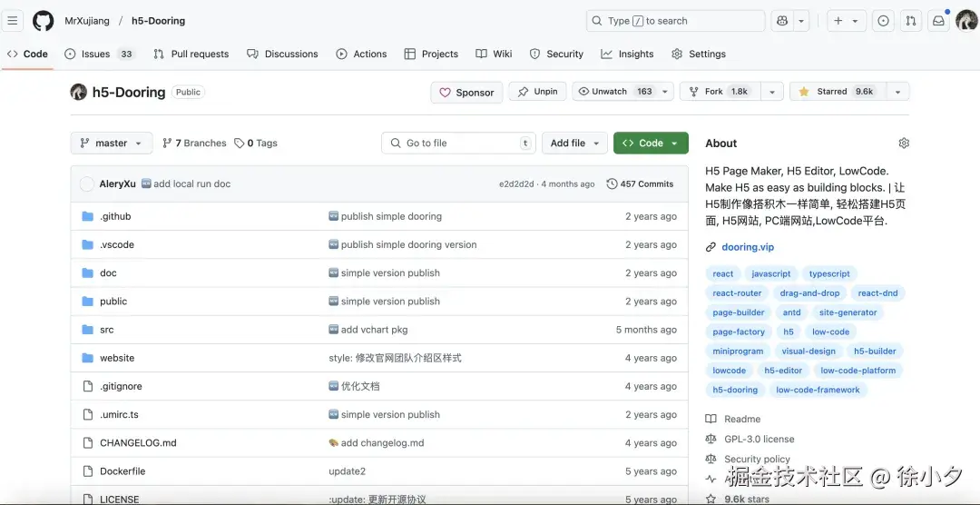Expand the Fork options dropdown arrow
Screen dimensions: 980x505
772,92
